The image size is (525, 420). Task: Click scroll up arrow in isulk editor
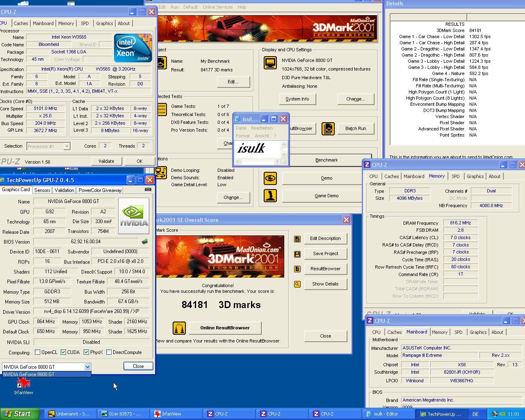pyautogui.click(x=284, y=144)
